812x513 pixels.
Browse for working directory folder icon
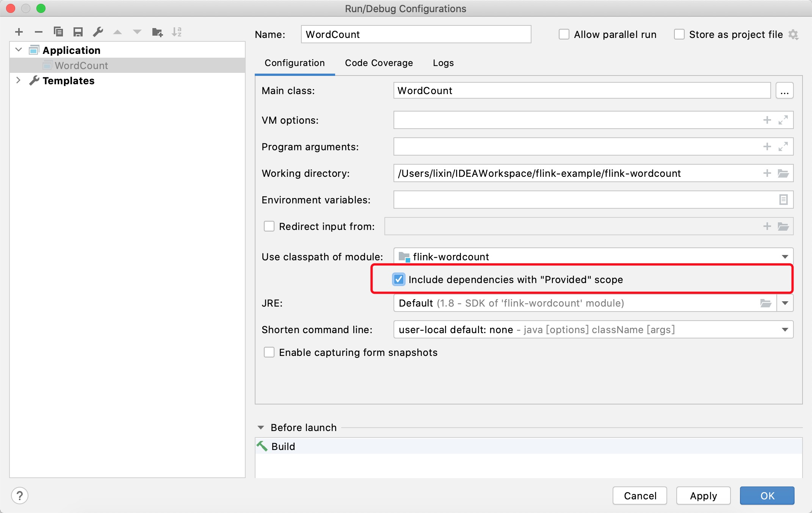point(783,173)
